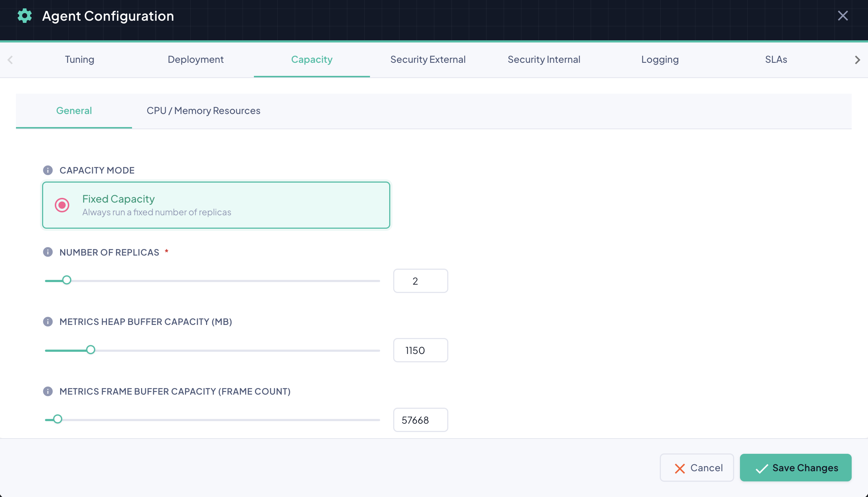The width and height of the screenshot is (868, 497).
Task: Focus the heap buffer field showing 1150
Action: click(421, 350)
